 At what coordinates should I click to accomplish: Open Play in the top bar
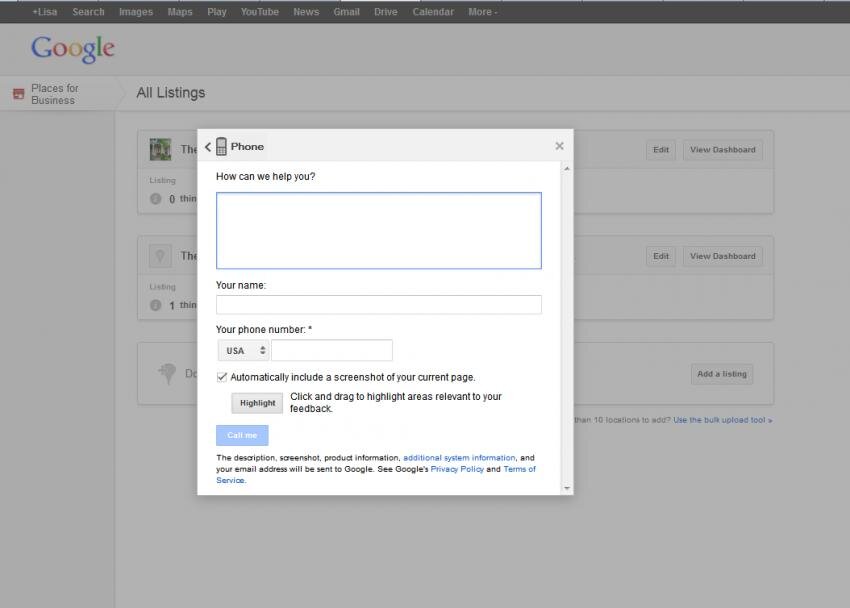click(217, 12)
